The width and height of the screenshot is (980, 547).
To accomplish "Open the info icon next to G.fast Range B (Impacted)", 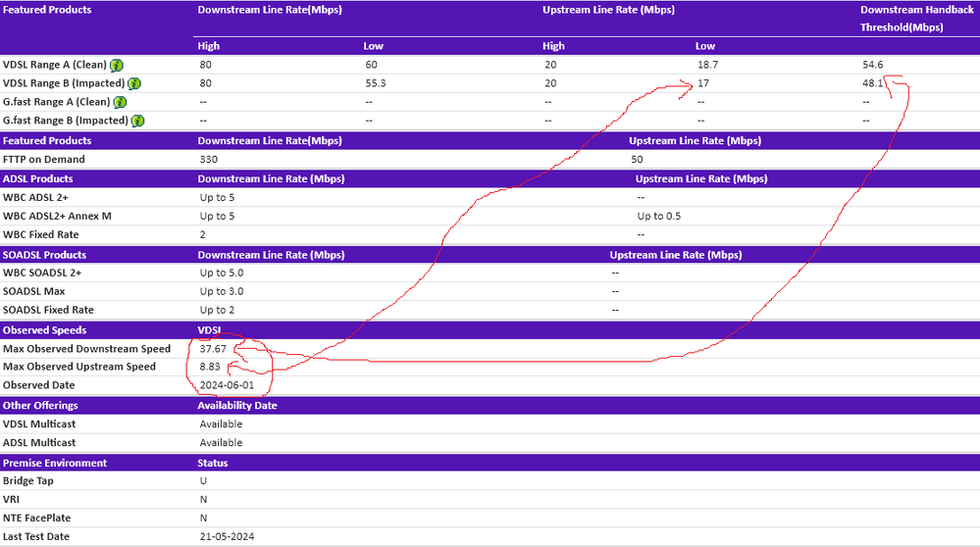I will pyautogui.click(x=136, y=121).
